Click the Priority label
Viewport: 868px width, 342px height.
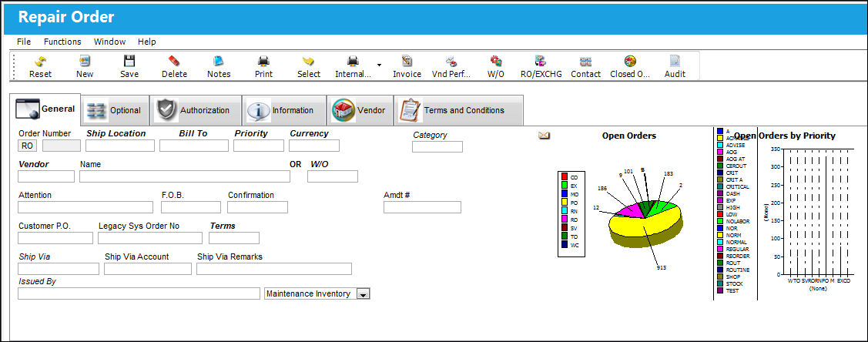pos(251,133)
